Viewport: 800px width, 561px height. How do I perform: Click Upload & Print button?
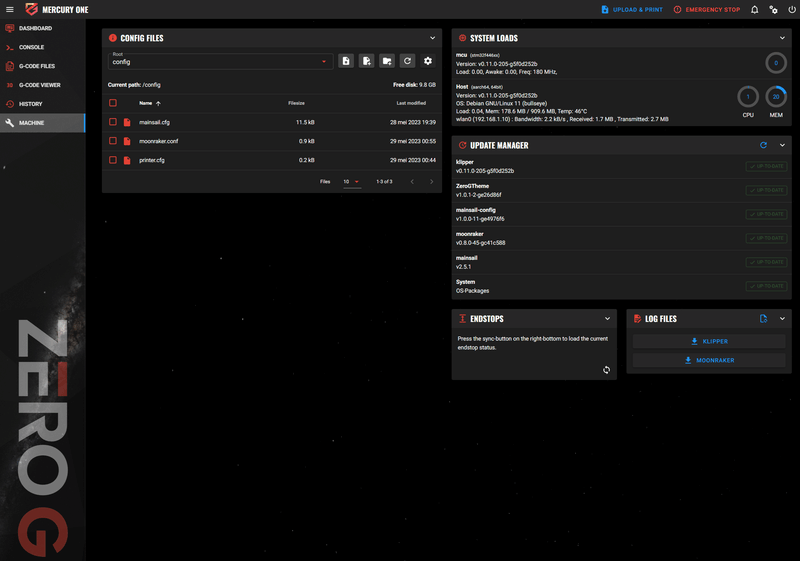coord(632,10)
